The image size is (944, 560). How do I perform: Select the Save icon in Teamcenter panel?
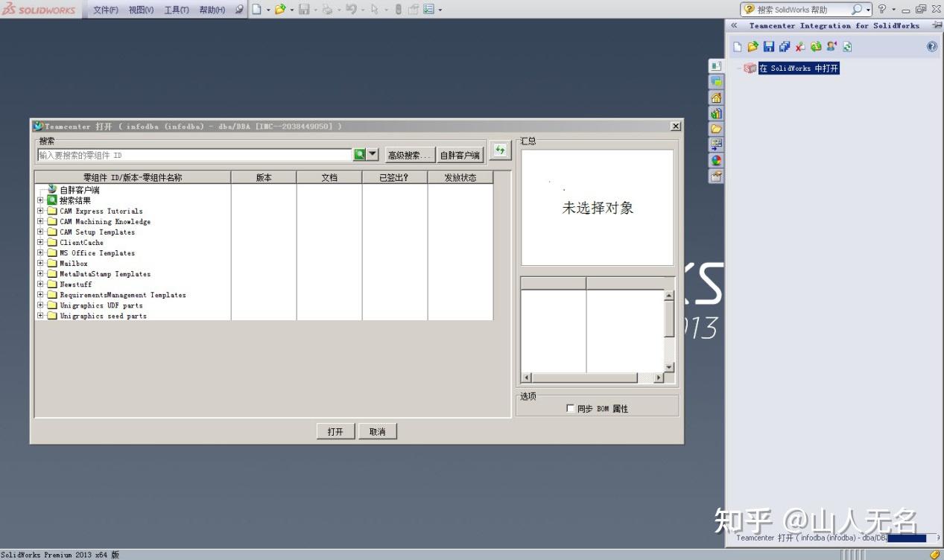coord(769,46)
